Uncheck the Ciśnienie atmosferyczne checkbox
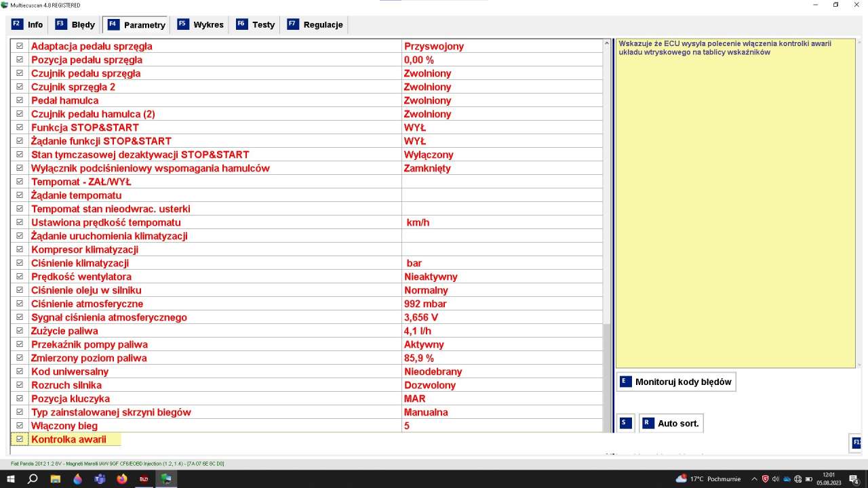This screenshot has width=868, height=488. (20, 304)
